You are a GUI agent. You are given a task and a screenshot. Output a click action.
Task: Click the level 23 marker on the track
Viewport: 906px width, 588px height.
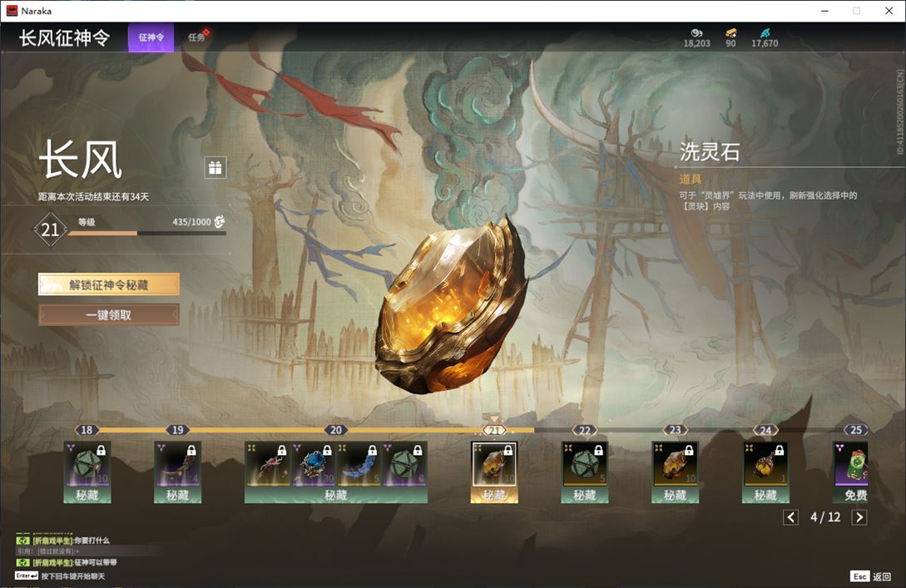tap(675, 430)
